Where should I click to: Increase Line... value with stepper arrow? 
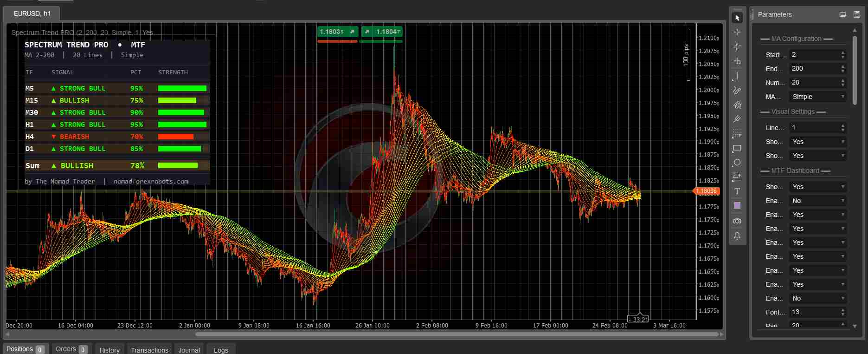[843, 125]
